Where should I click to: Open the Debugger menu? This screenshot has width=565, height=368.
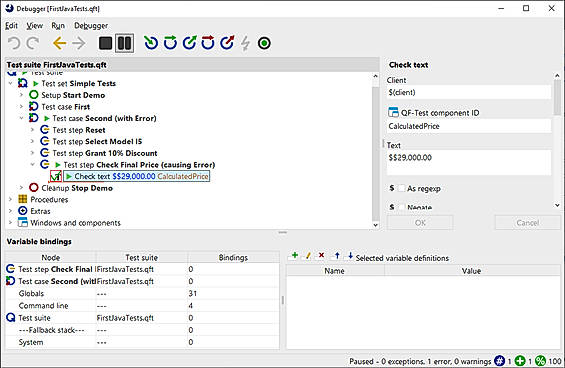91,26
